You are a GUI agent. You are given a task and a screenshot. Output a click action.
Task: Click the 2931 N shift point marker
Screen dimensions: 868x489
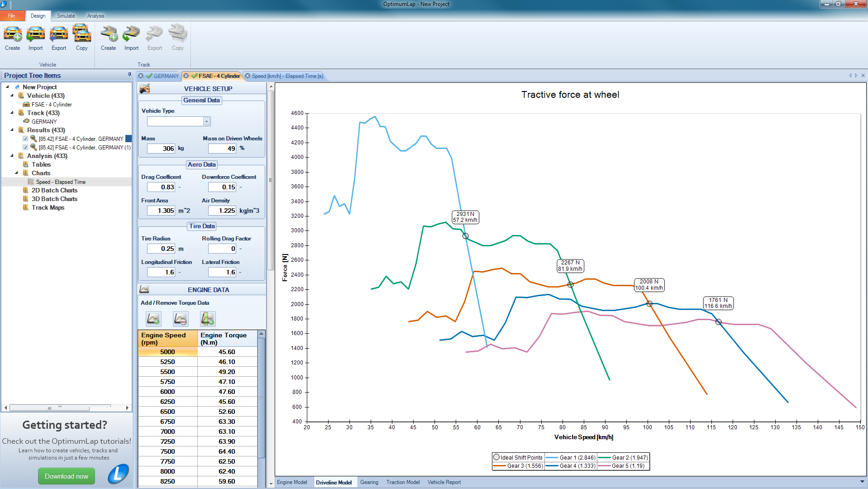[x=465, y=236]
